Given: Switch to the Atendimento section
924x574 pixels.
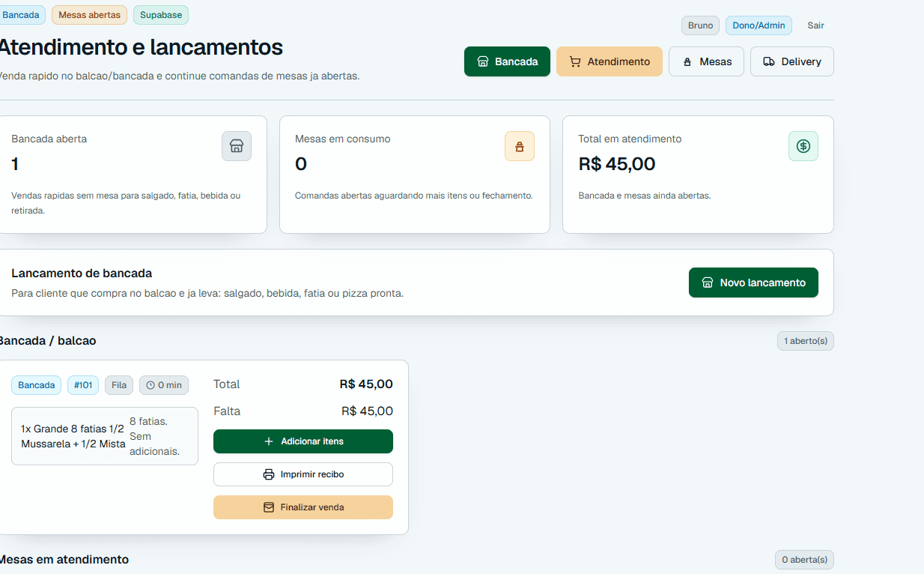Looking at the screenshot, I should point(609,61).
